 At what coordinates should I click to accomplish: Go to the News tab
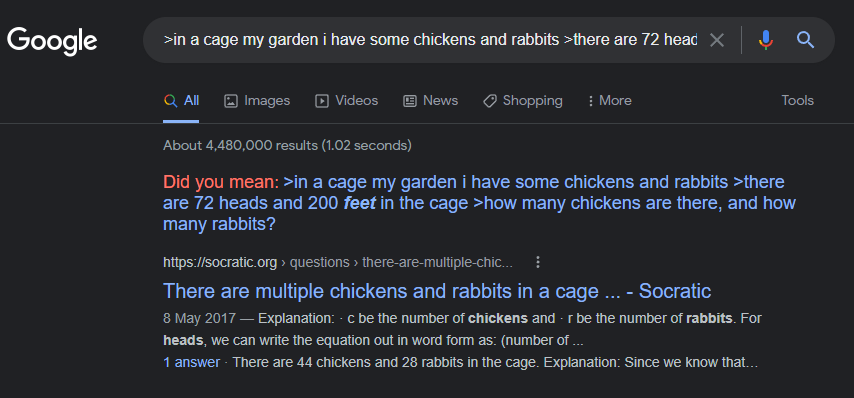[x=430, y=101]
